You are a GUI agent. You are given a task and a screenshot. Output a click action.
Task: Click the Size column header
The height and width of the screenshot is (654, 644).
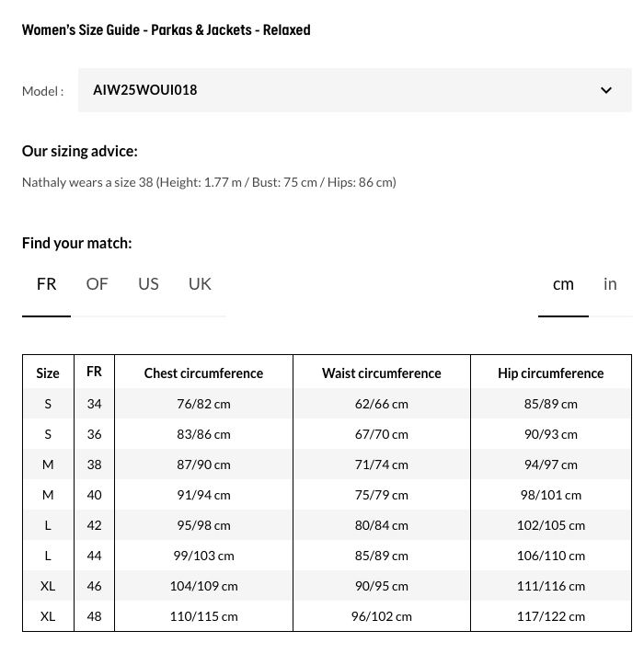(x=48, y=373)
